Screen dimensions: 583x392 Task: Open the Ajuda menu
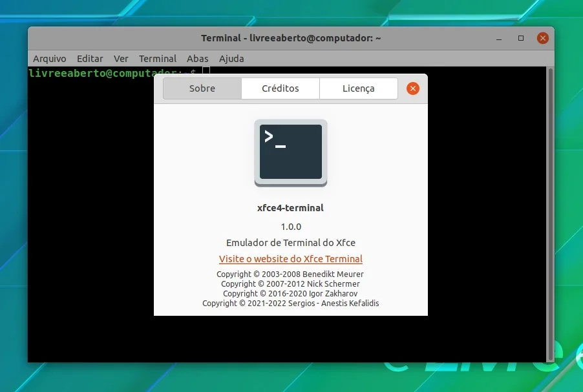click(231, 59)
